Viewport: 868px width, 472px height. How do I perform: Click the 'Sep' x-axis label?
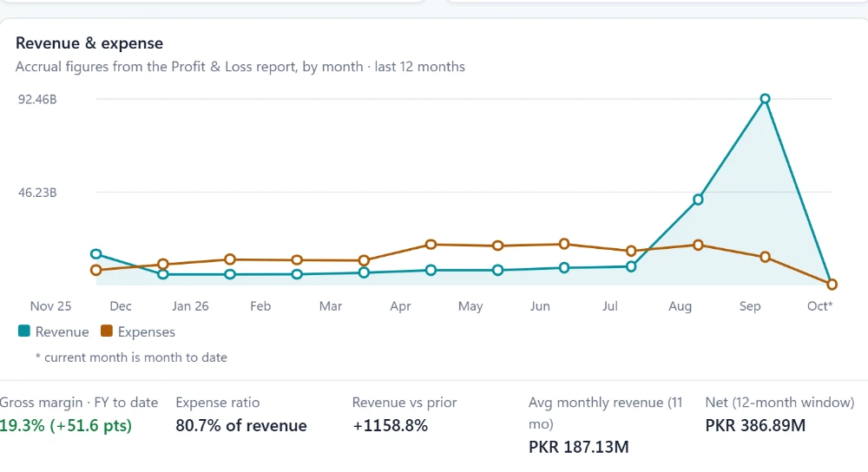pos(750,306)
